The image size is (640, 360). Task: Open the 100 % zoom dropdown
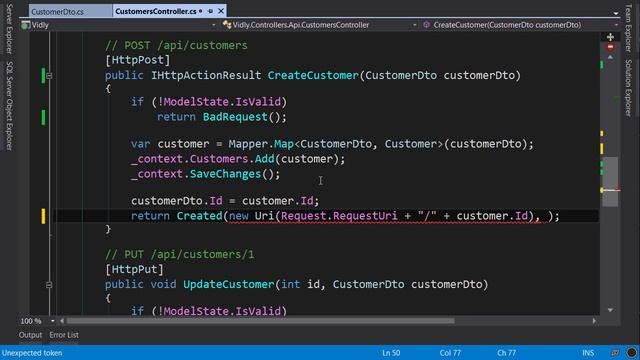click(53, 321)
